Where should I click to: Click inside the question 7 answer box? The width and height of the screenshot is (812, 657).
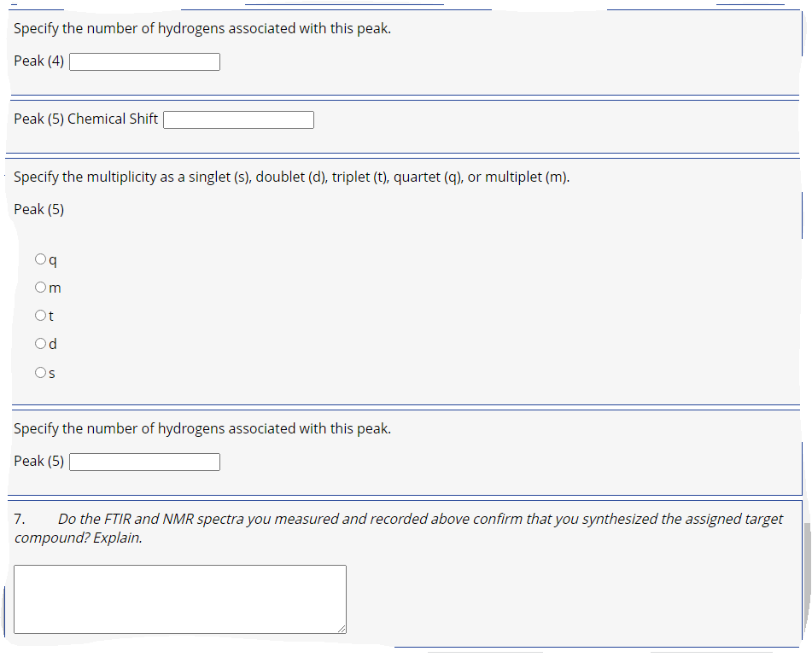(179, 597)
